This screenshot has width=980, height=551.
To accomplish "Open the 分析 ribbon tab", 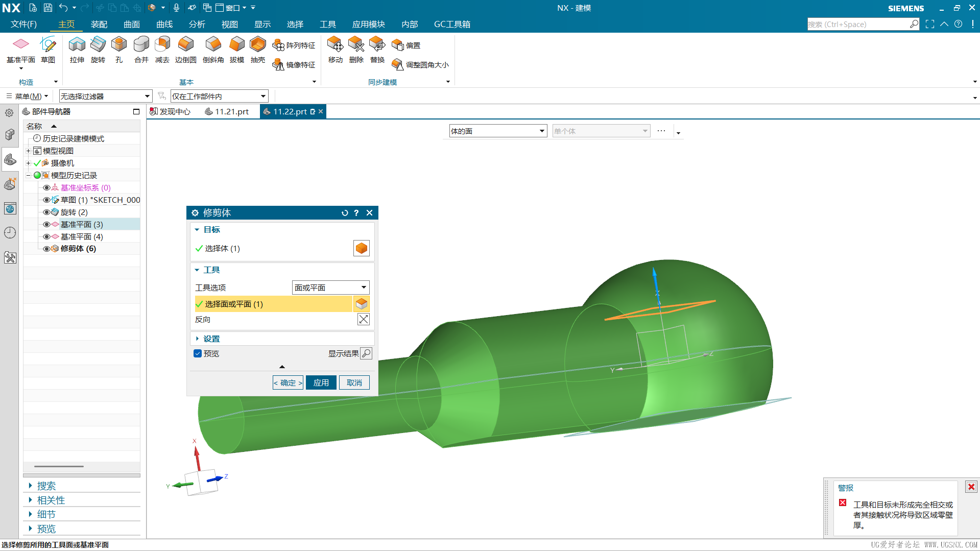I will coord(197,25).
